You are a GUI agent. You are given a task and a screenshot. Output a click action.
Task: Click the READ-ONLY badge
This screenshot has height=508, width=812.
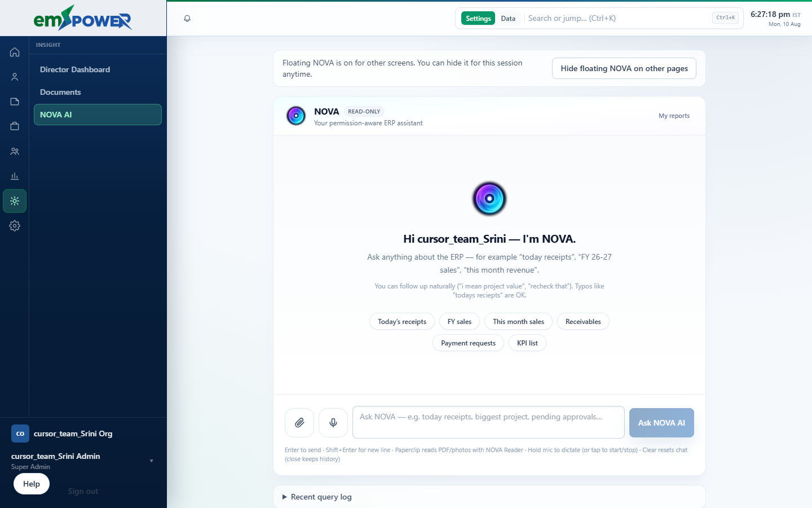click(364, 111)
